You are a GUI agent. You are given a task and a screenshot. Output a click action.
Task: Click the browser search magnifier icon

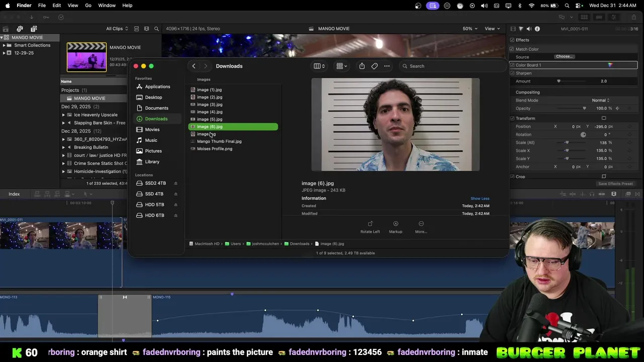[156, 29]
